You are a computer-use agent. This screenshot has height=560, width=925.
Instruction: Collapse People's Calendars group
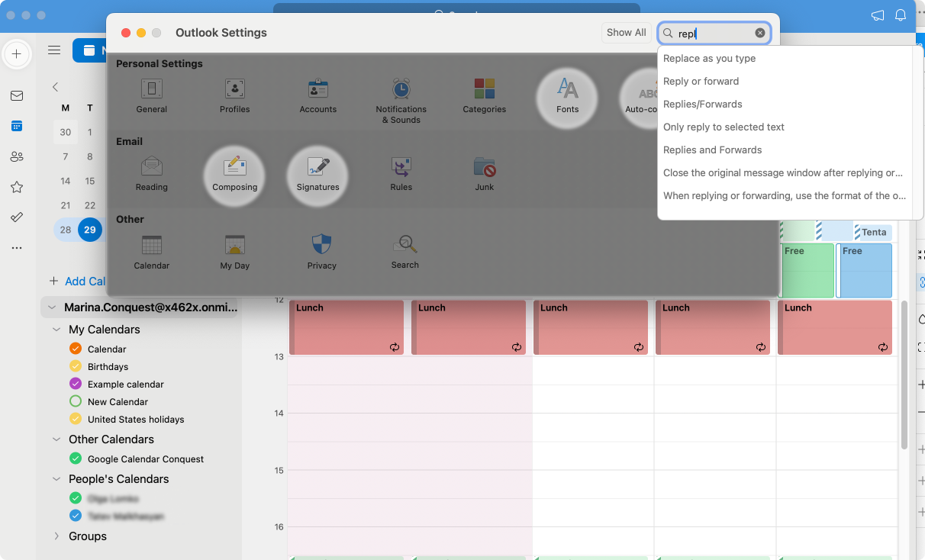[56, 479]
